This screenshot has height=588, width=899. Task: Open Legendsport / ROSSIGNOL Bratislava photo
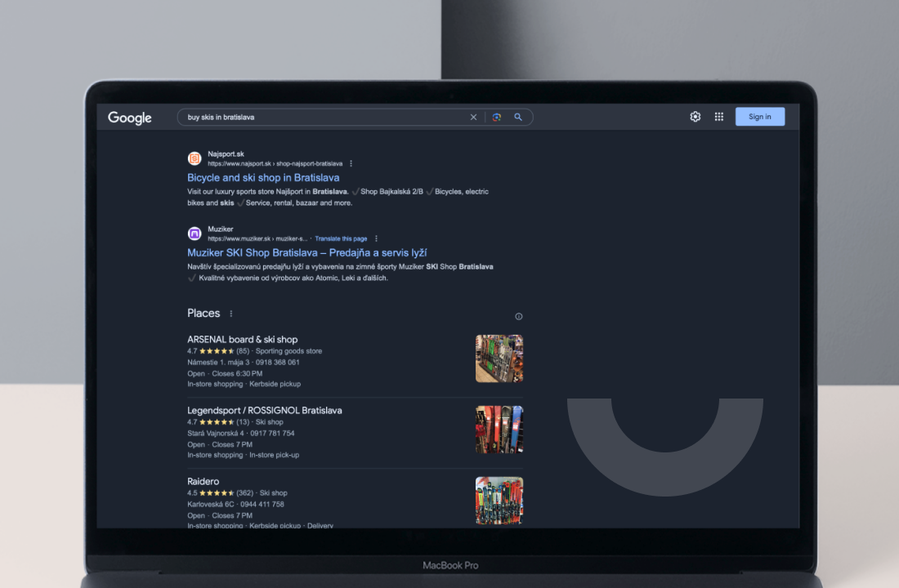(x=499, y=430)
